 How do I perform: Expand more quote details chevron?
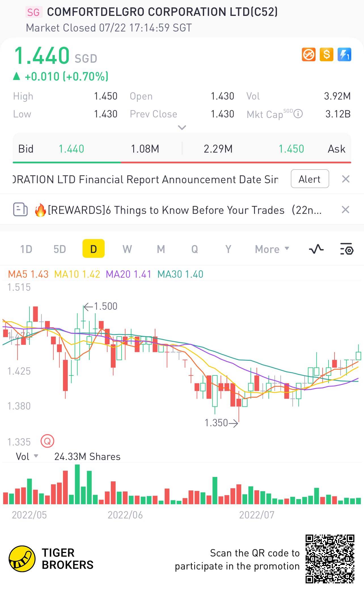(x=182, y=127)
